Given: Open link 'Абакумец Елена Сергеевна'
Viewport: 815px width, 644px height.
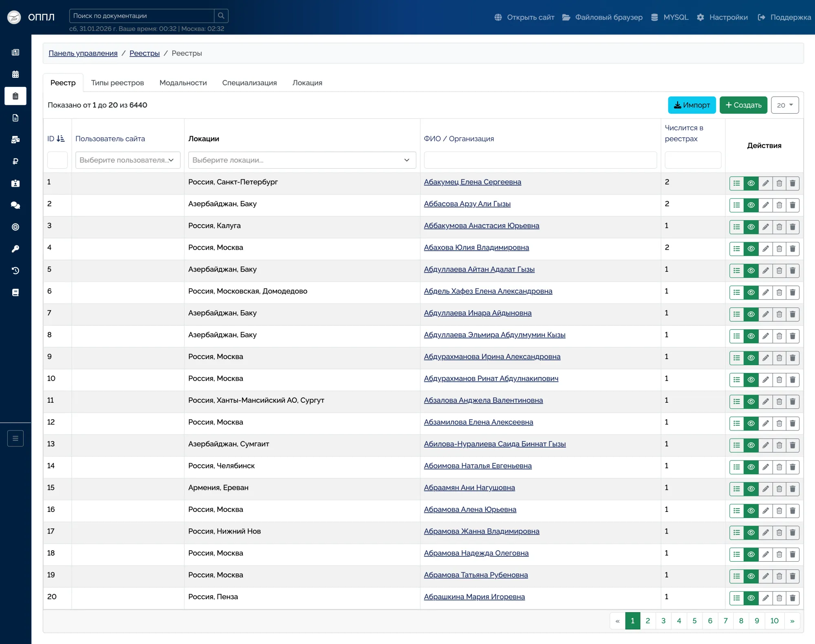Looking at the screenshot, I should click(x=472, y=182).
